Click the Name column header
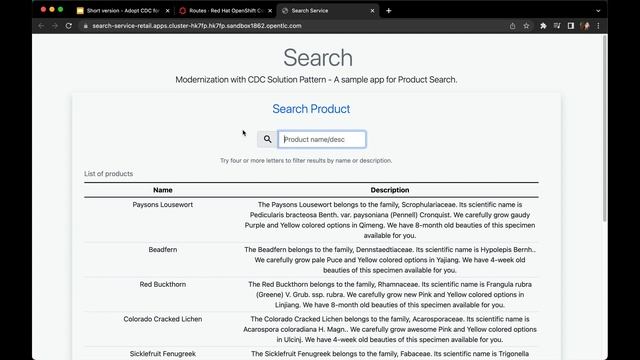640x360 pixels. [x=162, y=190]
